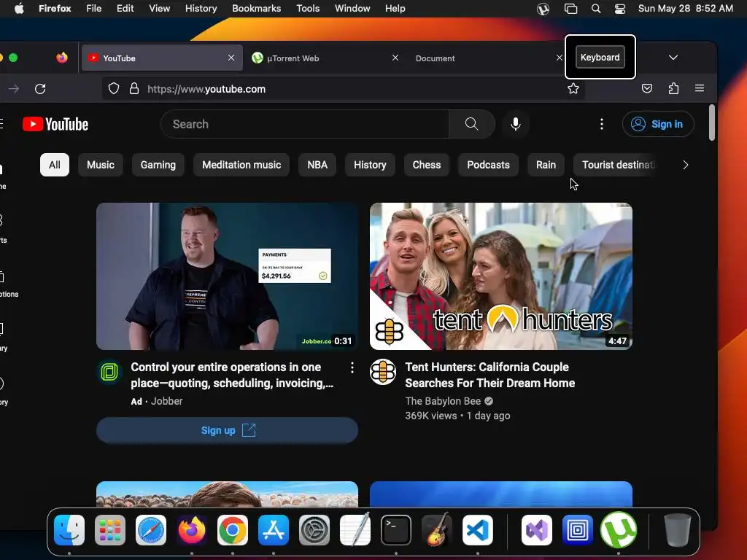Viewport: 747px width, 560px height.
Task: Select the NBA filter chip
Action: (317, 165)
